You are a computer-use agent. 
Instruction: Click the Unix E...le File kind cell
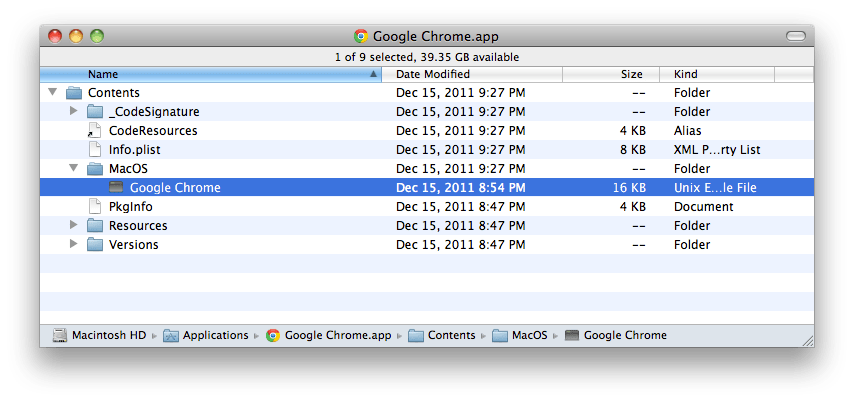point(715,188)
